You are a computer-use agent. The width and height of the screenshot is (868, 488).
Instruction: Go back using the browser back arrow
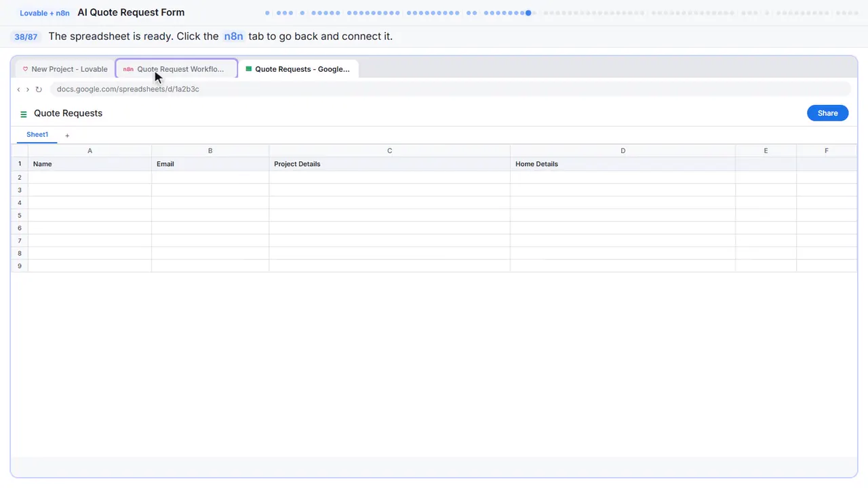click(x=19, y=89)
